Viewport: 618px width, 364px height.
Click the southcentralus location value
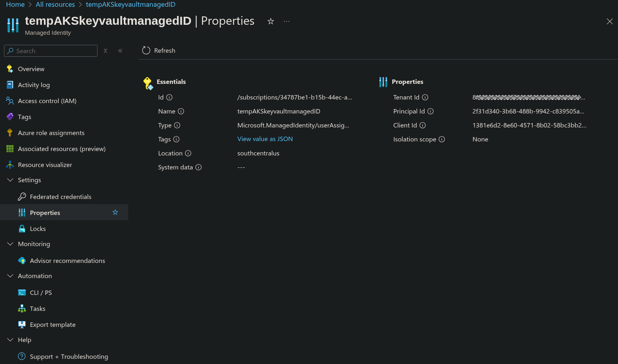click(x=258, y=153)
